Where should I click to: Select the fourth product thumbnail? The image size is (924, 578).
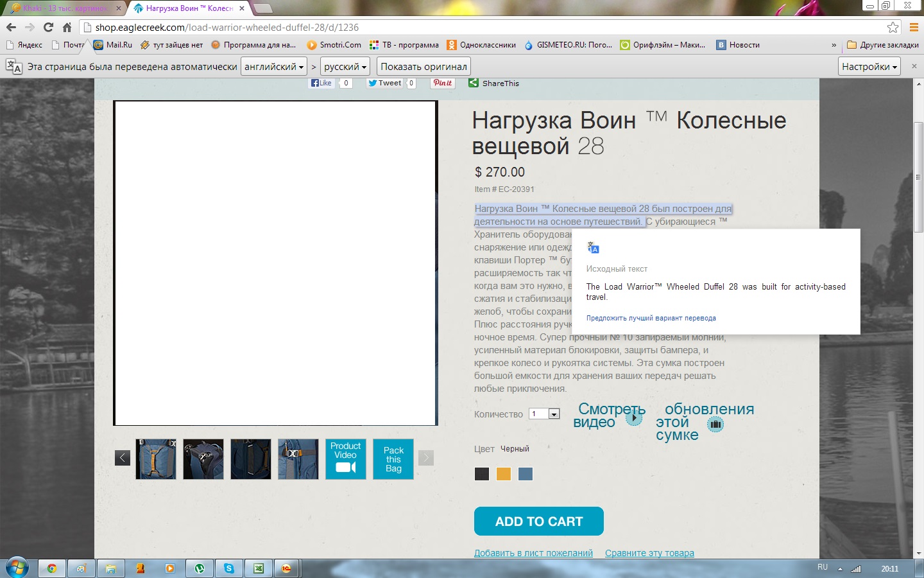298,459
